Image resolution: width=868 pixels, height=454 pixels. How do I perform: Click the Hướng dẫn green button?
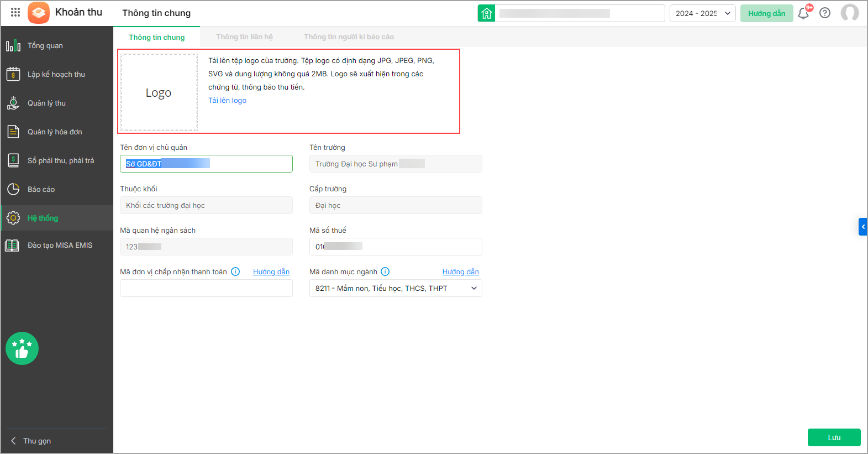(766, 13)
